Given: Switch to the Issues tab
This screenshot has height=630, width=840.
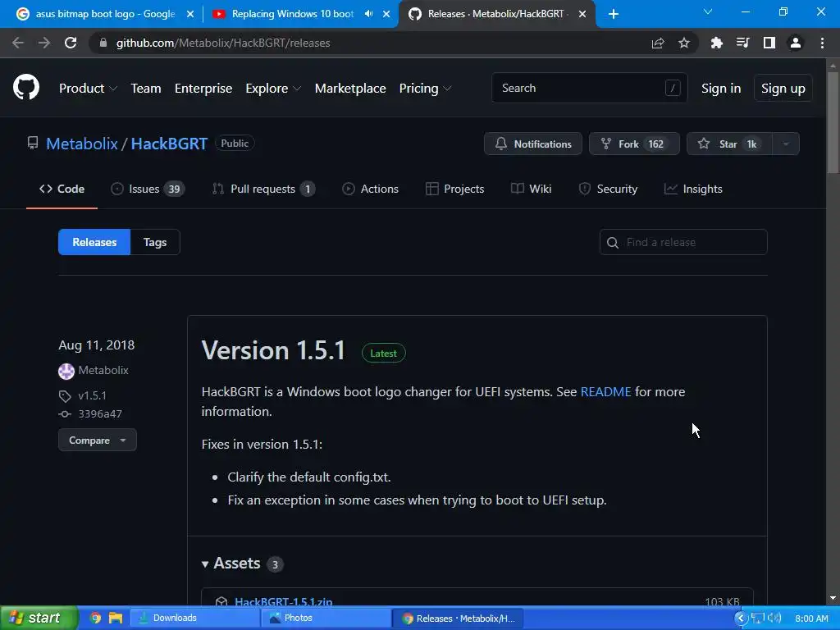Looking at the screenshot, I should 148,189.
